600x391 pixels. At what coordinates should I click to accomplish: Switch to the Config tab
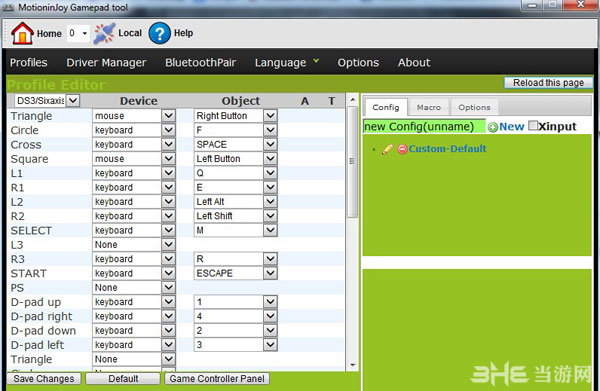(386, 107)
